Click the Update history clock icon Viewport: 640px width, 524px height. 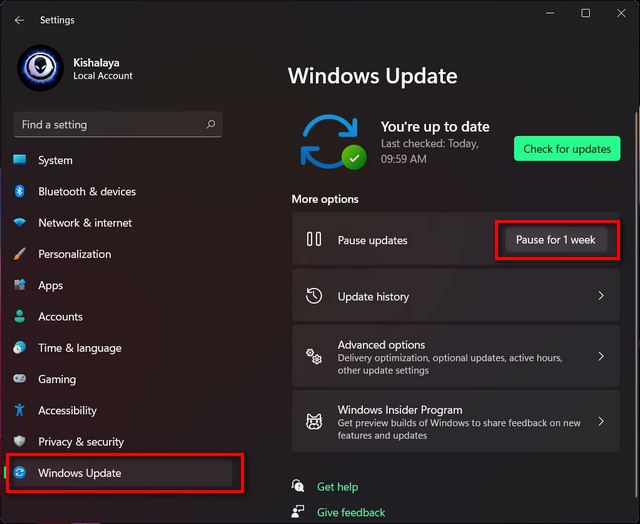pyautogui.click(x=314, y=296)
